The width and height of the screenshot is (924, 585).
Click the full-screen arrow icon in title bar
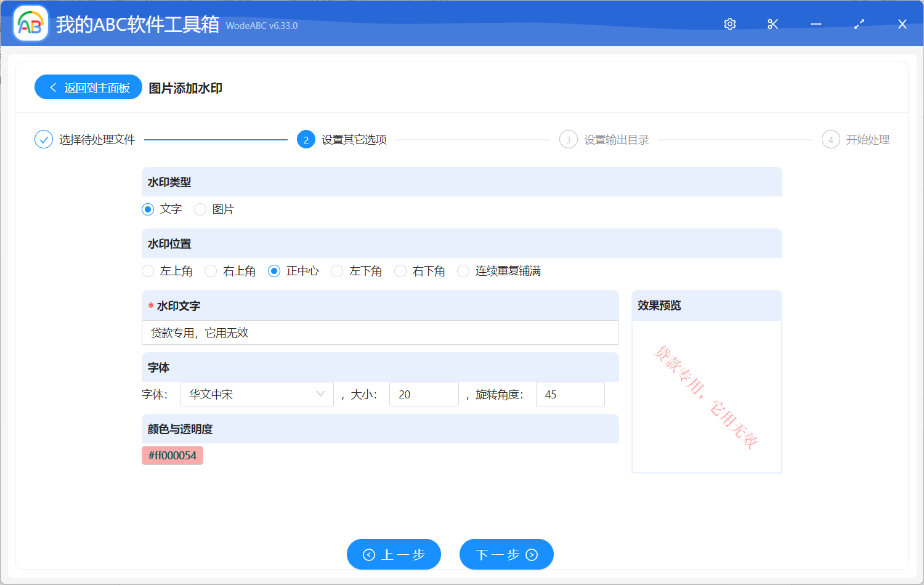click(x=859, y=24)
